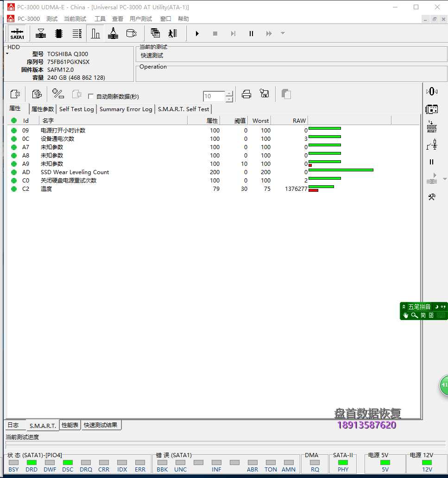
Task: Open the 用户测试 menu
Action: 140,19
